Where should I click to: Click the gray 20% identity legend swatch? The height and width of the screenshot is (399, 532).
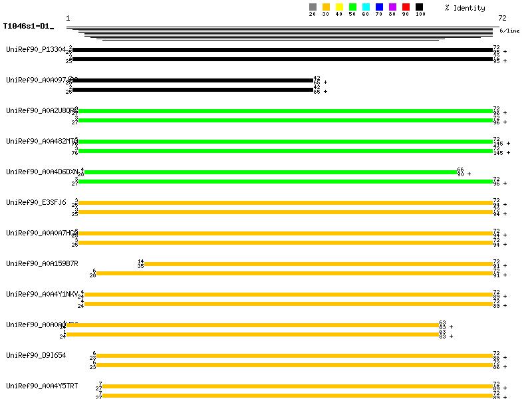313,7
